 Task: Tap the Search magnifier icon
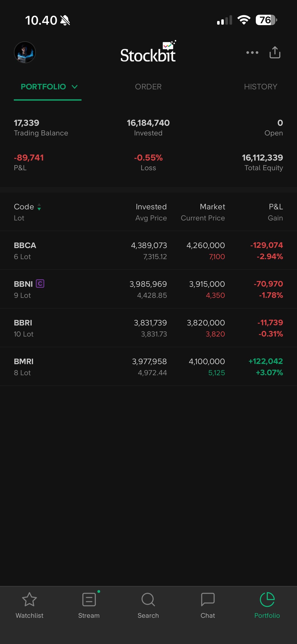(148, 600)
